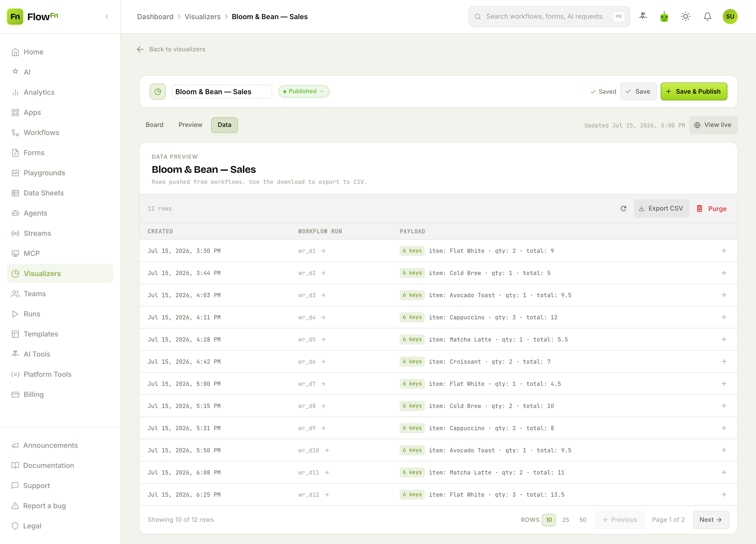The image size is (756, 544).
Task: Open Teams in sidebar
Action: [x=60, y=294]
